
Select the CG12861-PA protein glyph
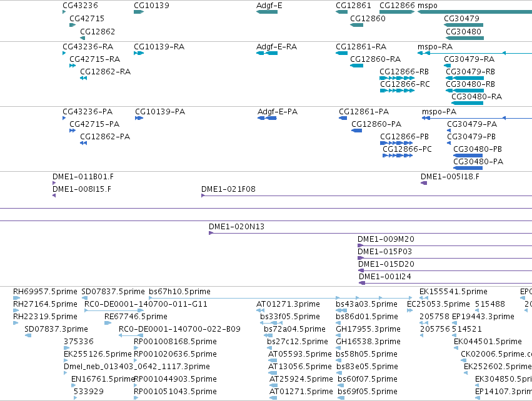[x=343, y=118]
